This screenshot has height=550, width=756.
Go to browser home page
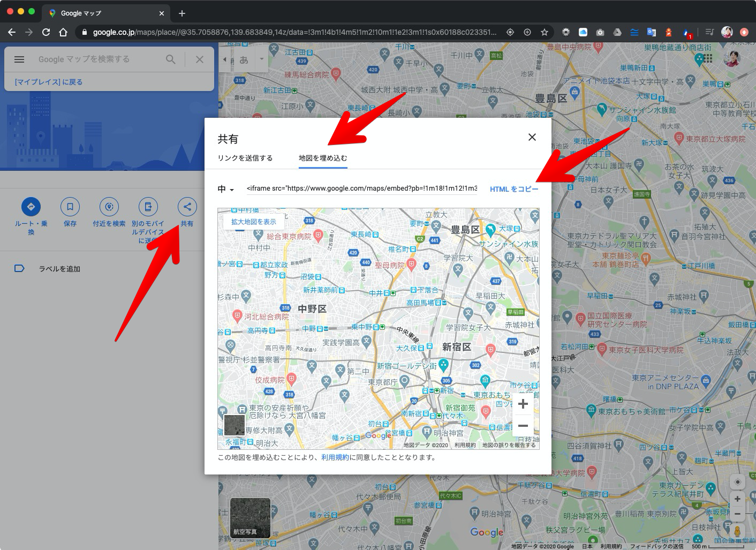point(63,32)
